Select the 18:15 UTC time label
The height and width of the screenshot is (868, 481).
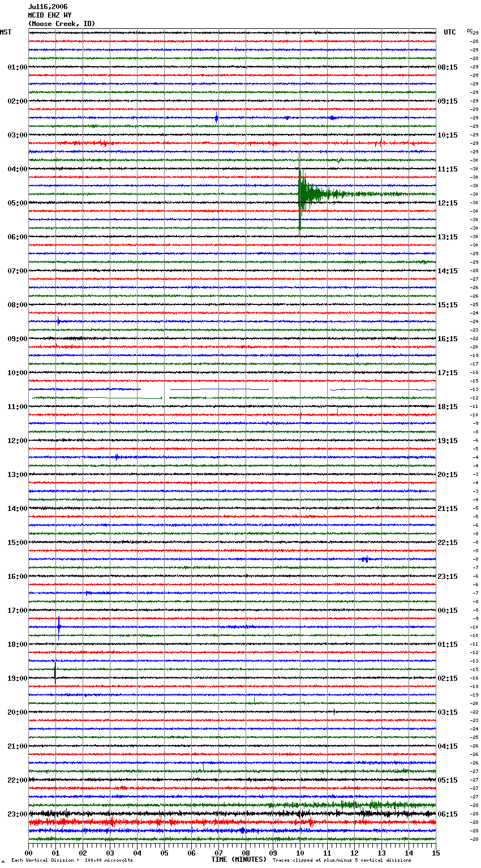click(x=448, y=407)
